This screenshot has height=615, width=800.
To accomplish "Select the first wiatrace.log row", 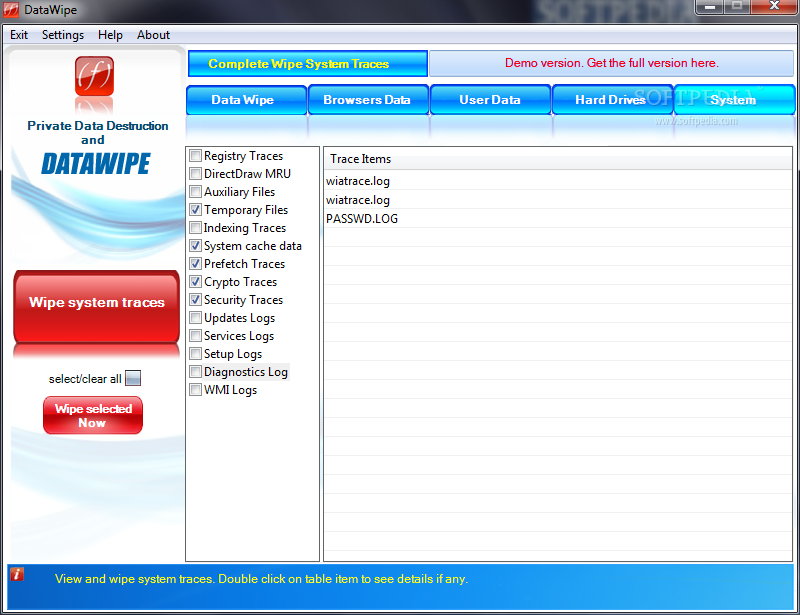I will pos(558,181).
